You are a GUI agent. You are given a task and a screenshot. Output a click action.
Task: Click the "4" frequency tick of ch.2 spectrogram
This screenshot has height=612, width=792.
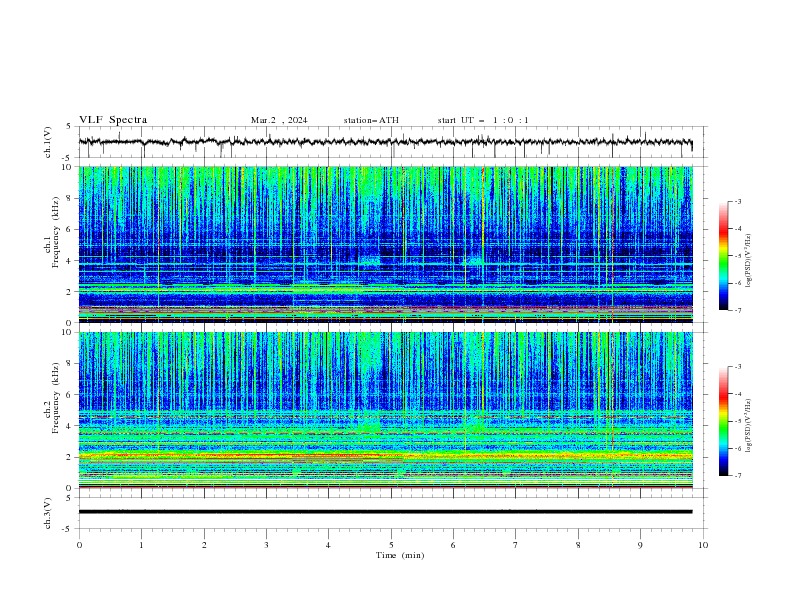click(70, 426)
